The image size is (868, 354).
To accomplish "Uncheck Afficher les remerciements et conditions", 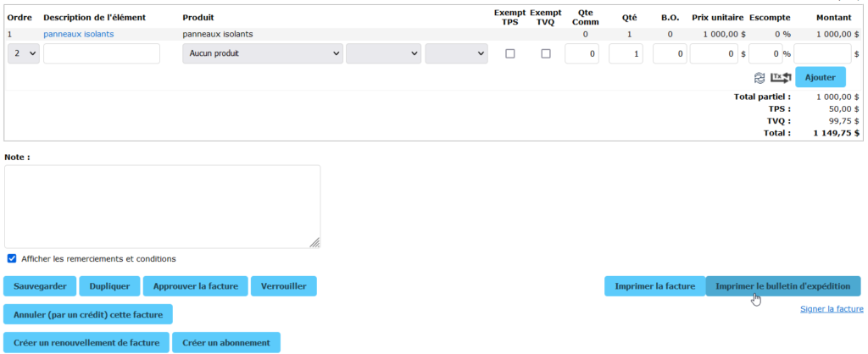I will (x=12, y=258).
